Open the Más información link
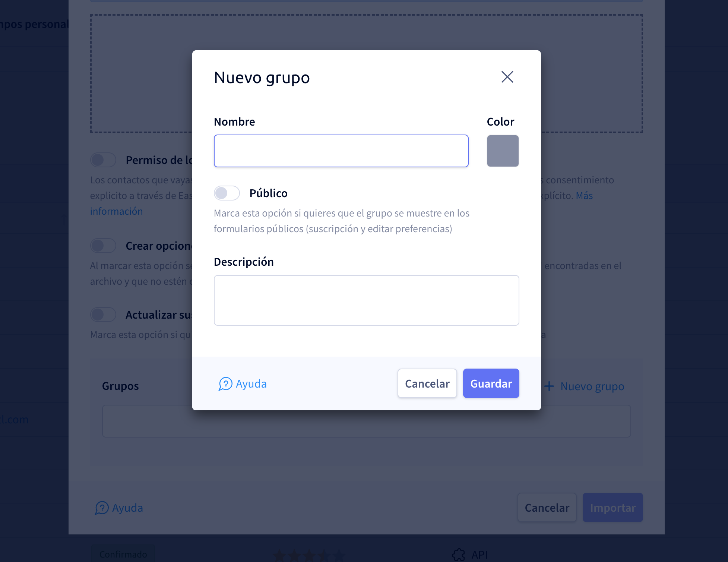 click(116, 211)
